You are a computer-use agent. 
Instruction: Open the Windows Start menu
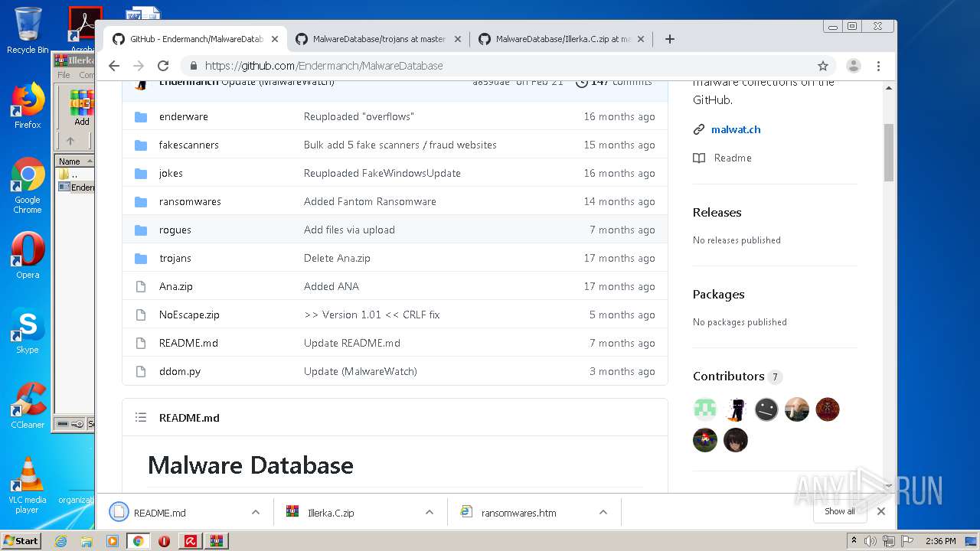[x=21, y=540]
